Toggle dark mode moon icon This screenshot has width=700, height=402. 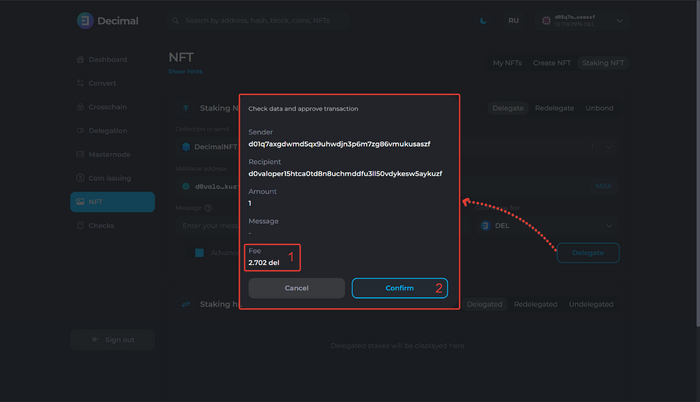coord(483,21)
